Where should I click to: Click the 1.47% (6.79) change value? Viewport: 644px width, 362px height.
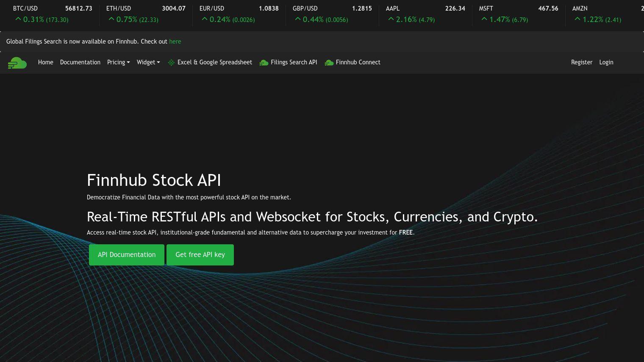(x=509, y=19)
